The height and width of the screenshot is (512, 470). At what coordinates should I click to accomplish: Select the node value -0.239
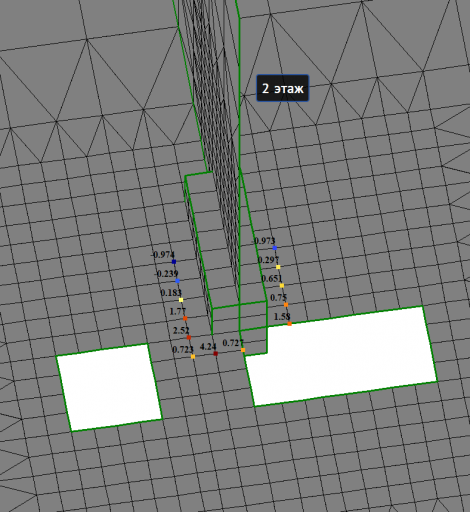[166, 274]
